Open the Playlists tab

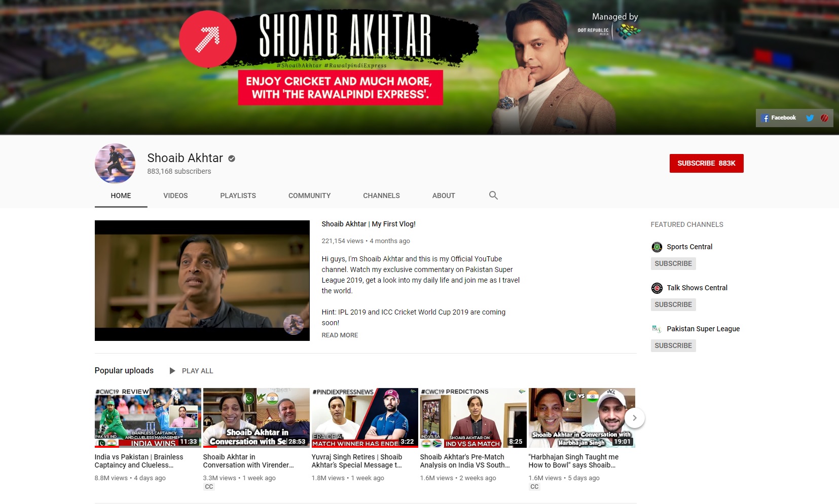click(x=238, y=196)
